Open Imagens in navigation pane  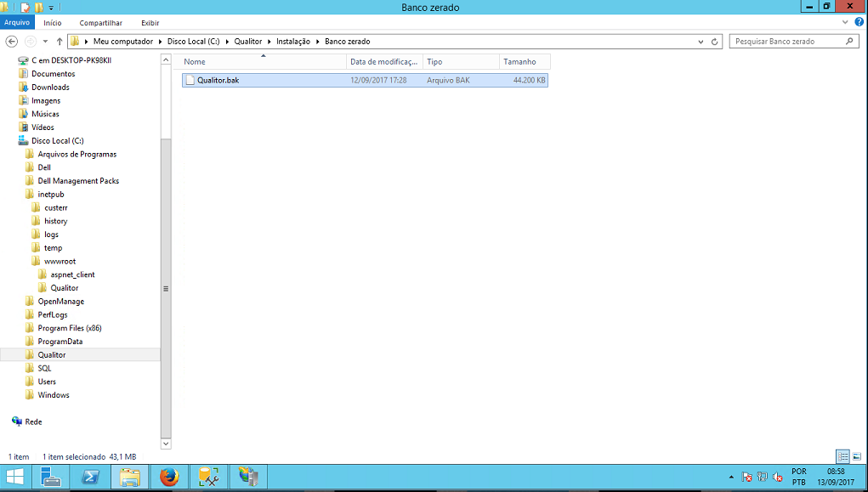click(x=46, y=101)
